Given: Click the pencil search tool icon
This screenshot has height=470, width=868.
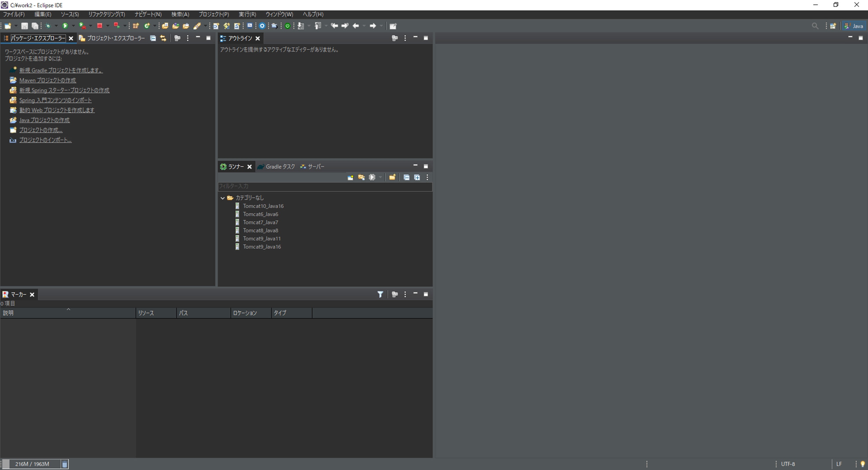Looking at the screenshot, I should click(x=197, y=26).
